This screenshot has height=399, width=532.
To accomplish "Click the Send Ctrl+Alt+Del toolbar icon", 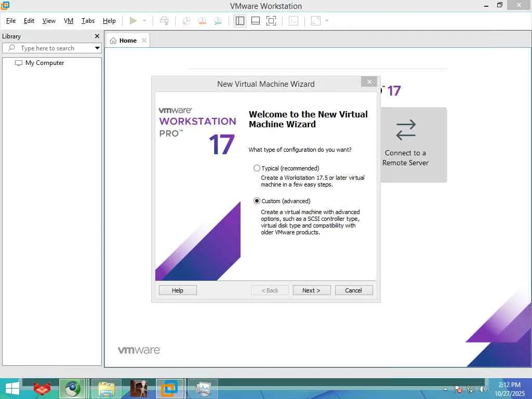I will pos(164,21).
